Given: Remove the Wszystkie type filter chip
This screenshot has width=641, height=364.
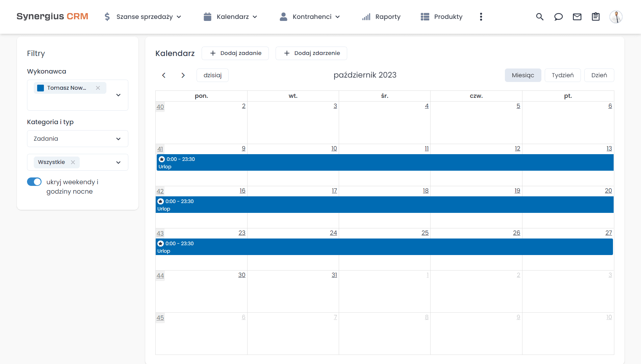Looking at the screenshot, I should coord(73,162).
